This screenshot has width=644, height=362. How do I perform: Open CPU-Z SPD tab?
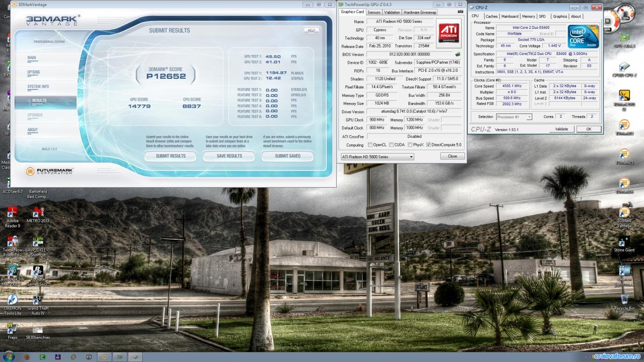pos(542,16)
